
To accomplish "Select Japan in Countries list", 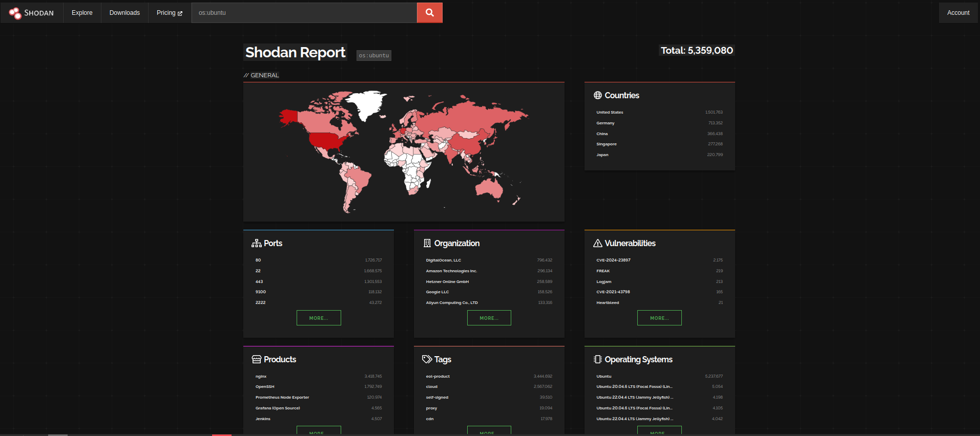I will click(659, 155).
